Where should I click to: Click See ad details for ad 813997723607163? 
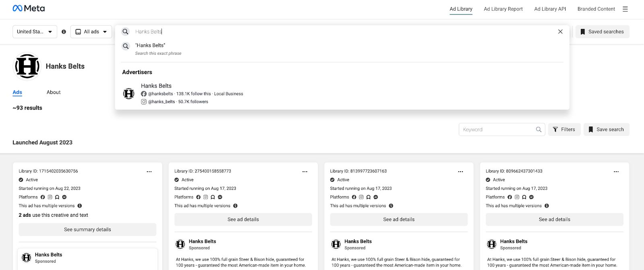pos(399,220)
